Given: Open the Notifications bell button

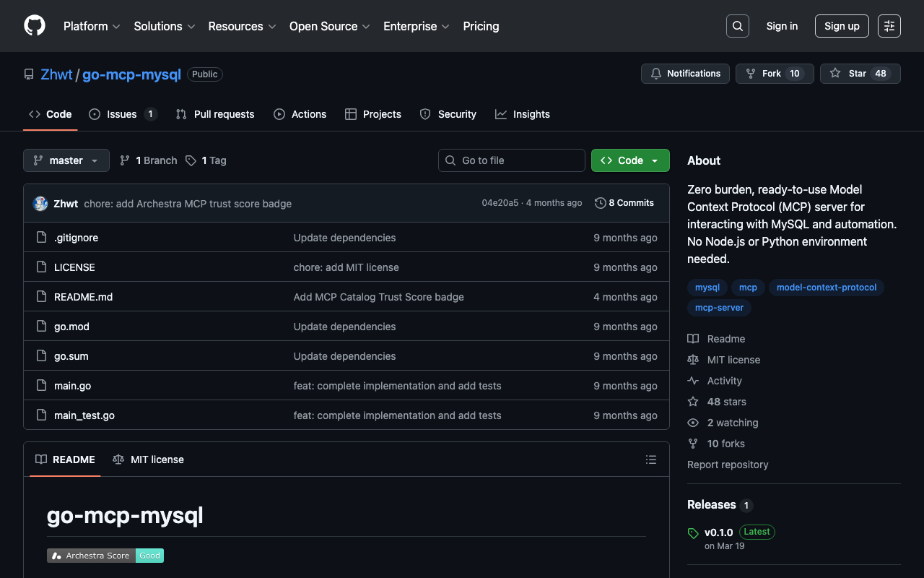Looking at the screenshot, I should click(x=685, y=74).
